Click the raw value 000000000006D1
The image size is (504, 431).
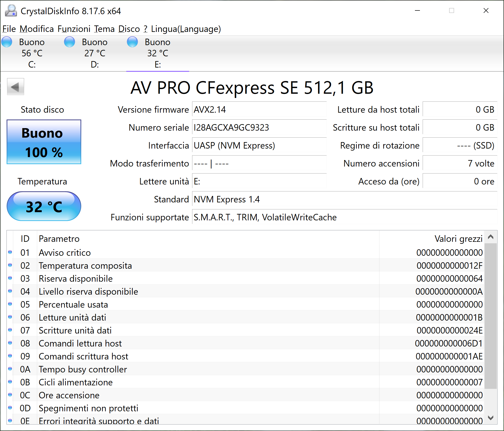449,343
